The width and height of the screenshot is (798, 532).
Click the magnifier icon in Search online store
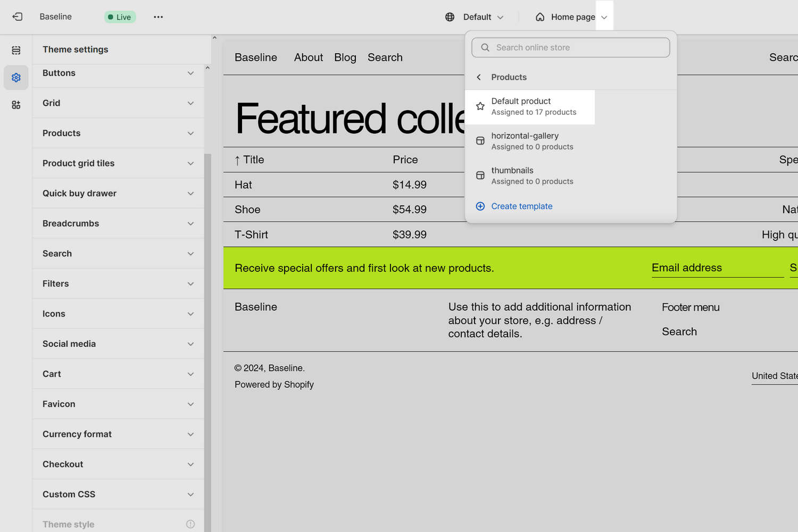pyautogui.click(x=485, y=47)
